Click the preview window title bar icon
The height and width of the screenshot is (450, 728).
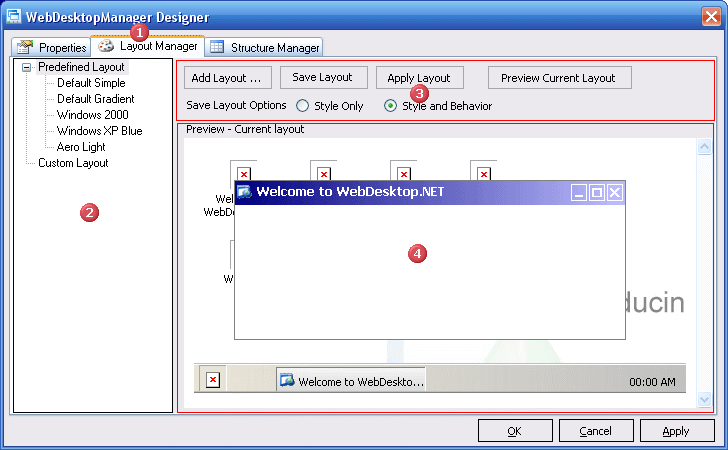(x=244, y=192)
